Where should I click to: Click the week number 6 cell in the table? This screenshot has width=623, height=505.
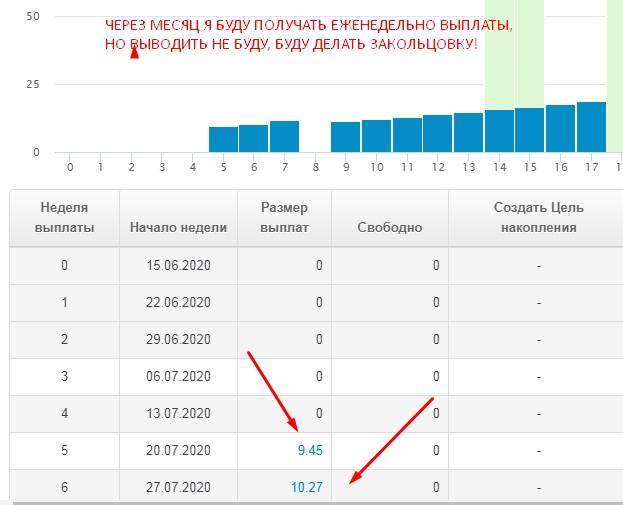coord(64,487)
